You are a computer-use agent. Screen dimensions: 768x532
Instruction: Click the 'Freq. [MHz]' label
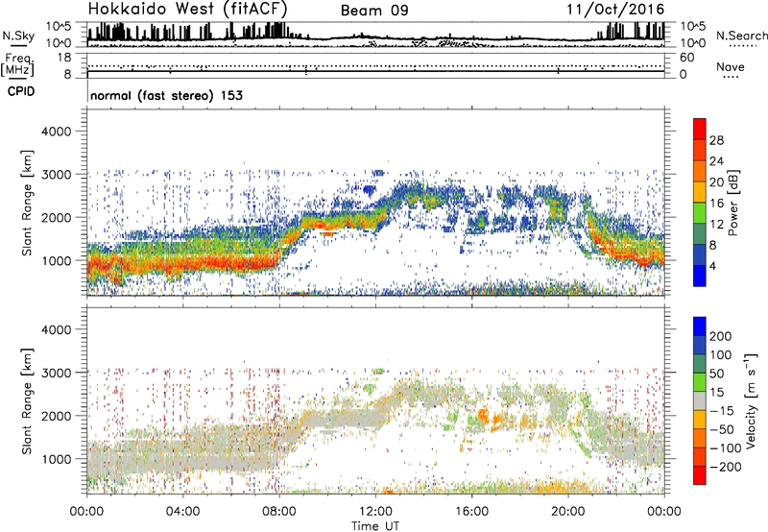click(17, 64)
